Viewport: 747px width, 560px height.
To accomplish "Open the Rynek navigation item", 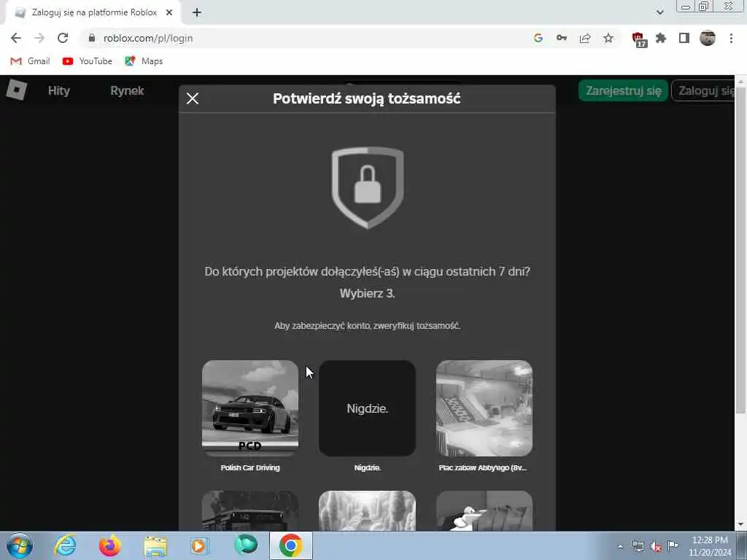I will 127,90.
